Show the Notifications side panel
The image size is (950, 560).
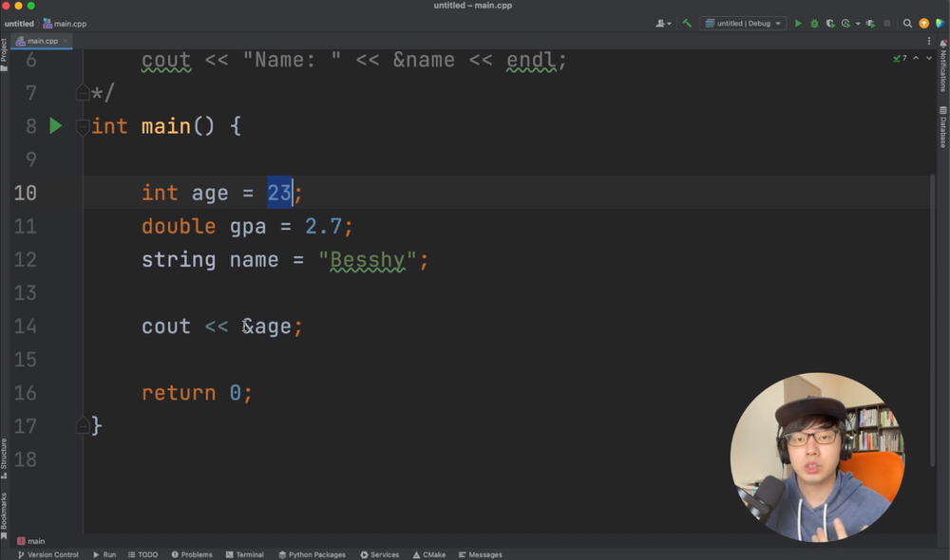click(943, 66)
